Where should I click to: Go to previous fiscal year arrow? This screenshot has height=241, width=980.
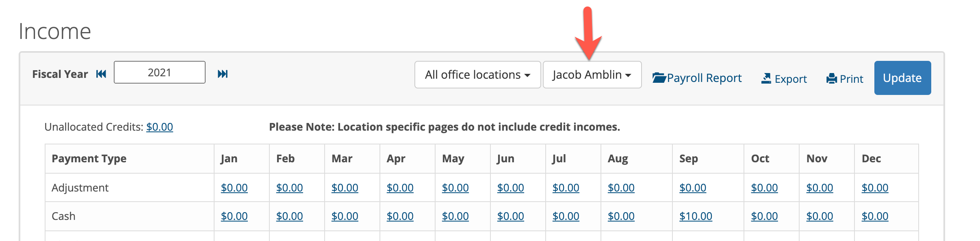coord(101,74)
